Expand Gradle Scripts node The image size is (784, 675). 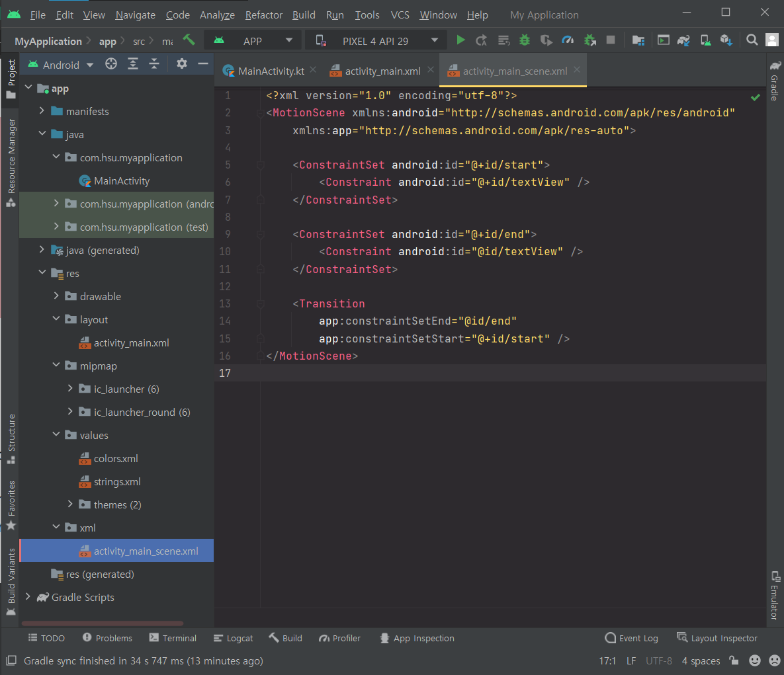(28, 597)
